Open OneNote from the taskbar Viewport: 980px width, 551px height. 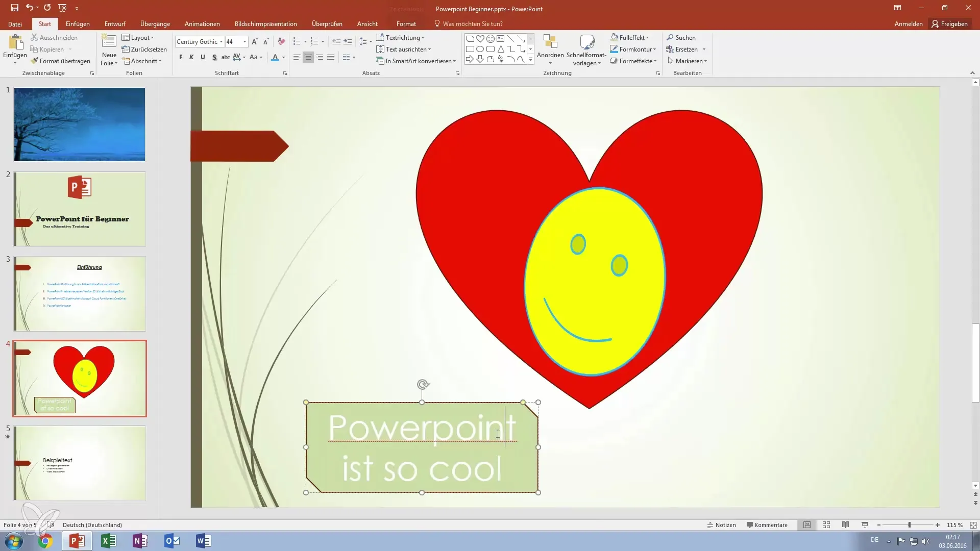pos(140,541)
